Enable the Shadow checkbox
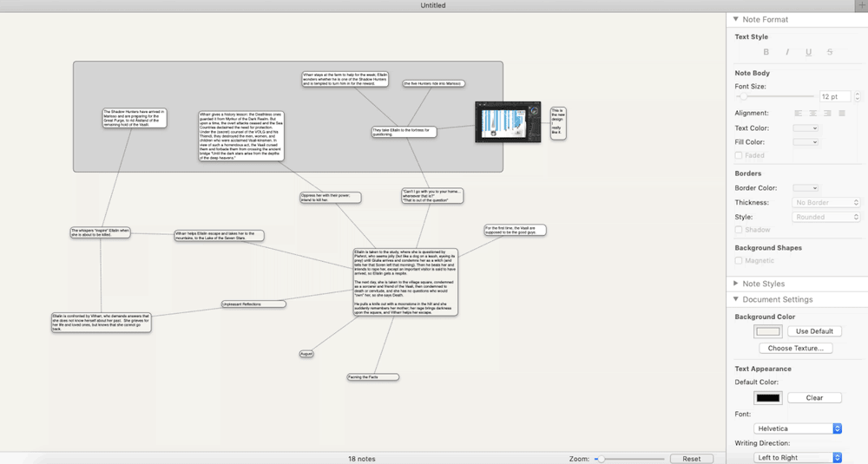 tap(739, 230)
